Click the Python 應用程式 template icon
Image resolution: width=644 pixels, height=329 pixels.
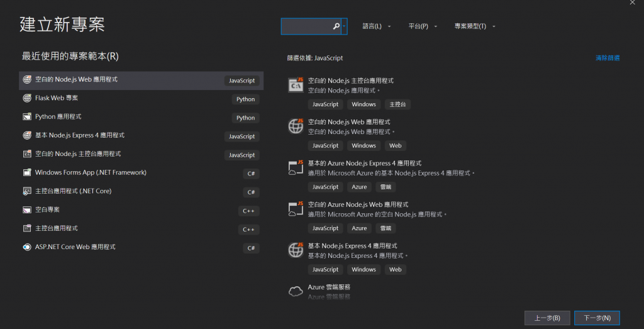coord(27,116)
